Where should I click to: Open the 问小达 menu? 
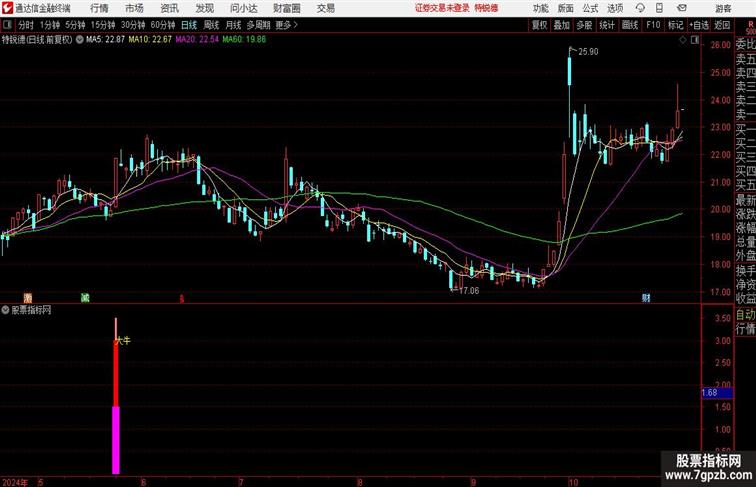pos(243,8)
